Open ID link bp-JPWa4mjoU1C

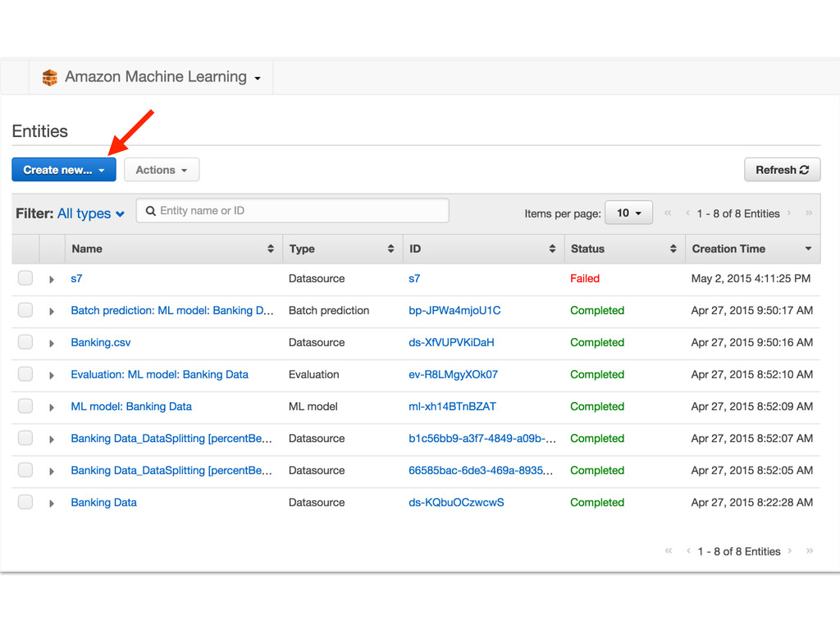[x=454, y=311]
